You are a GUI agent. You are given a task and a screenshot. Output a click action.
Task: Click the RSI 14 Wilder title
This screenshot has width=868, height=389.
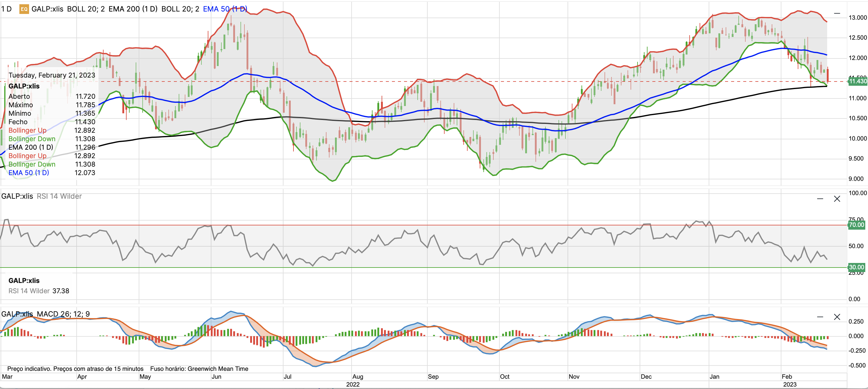59,196
